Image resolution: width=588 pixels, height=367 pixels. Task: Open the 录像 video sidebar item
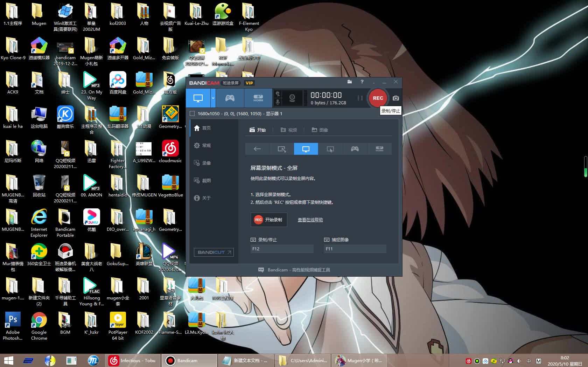pyautogui.click(x=214, y=163)
